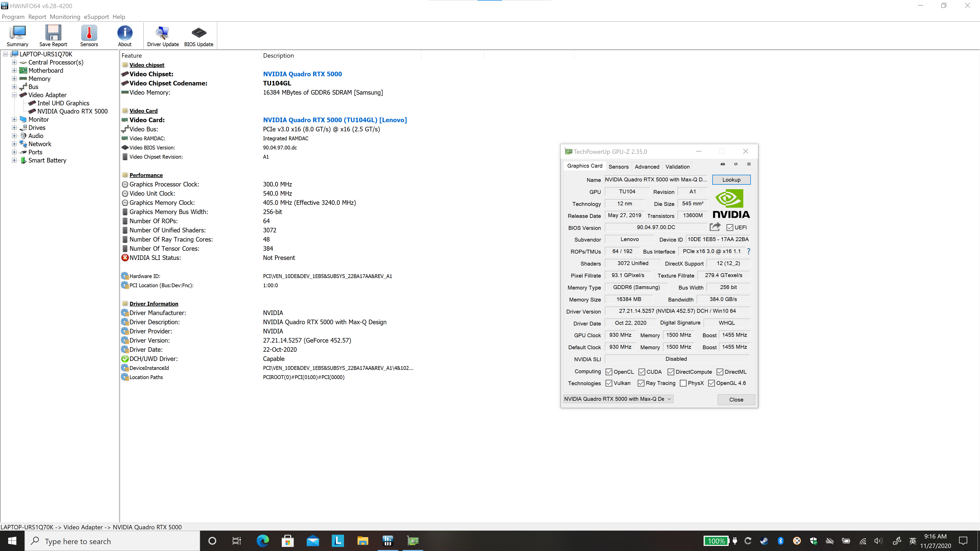Select NVIDIA Quadro RTX 5000 tree item
The image size is (980, 551).
point(72,111)
